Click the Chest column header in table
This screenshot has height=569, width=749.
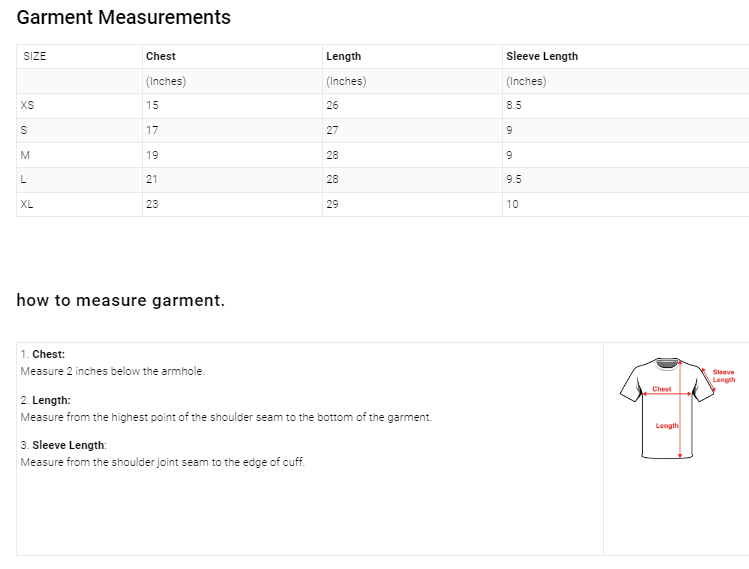tap(161, 57)
